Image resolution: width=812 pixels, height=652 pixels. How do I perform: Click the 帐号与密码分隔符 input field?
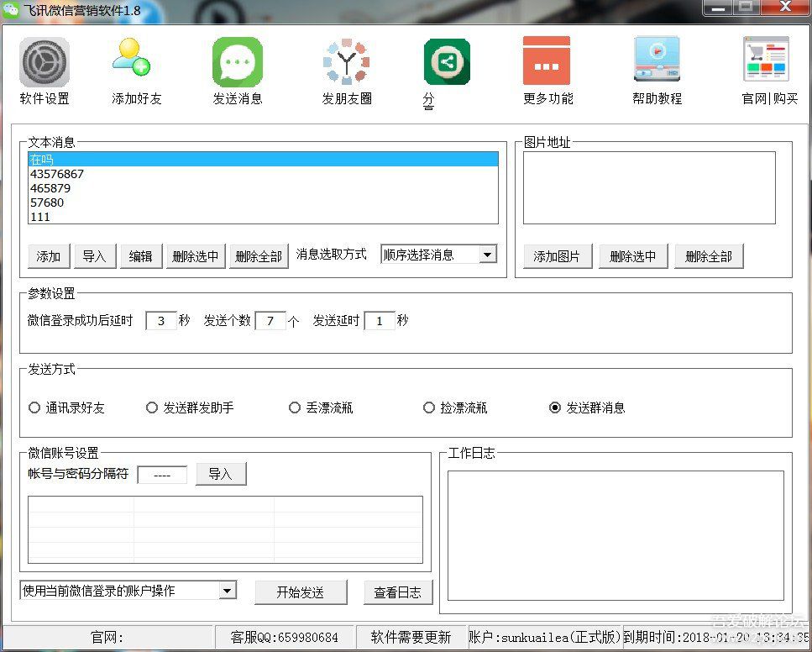(162, 475)
